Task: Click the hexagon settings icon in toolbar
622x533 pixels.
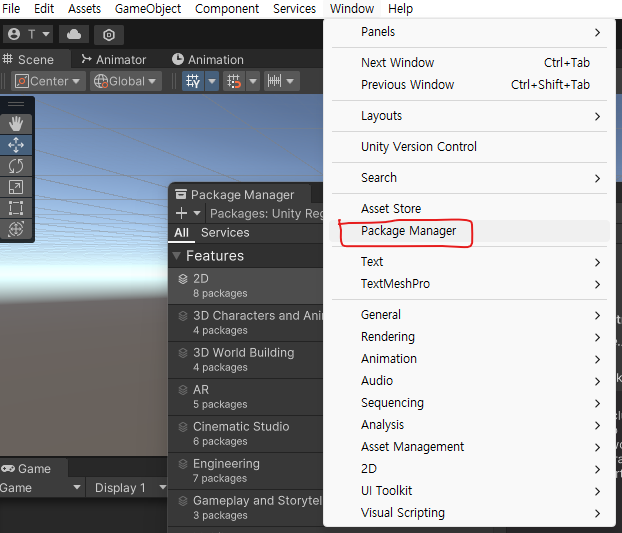Action: pos(109,35)
